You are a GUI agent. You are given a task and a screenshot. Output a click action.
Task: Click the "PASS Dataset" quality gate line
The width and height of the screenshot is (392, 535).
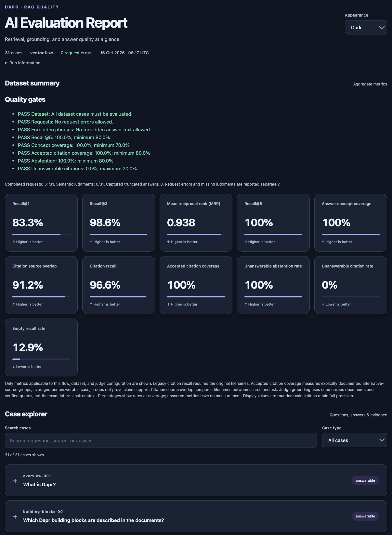pos(75,114)
